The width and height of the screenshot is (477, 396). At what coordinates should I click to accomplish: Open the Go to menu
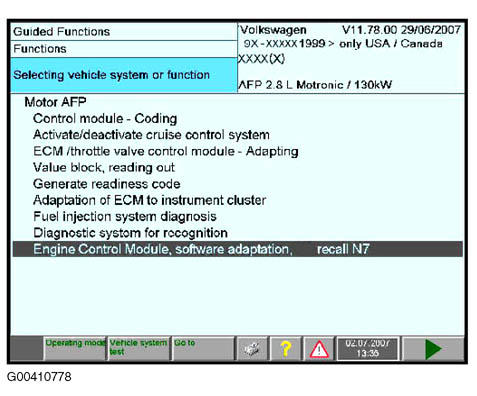pyautogui.click(x=203, y=349)
